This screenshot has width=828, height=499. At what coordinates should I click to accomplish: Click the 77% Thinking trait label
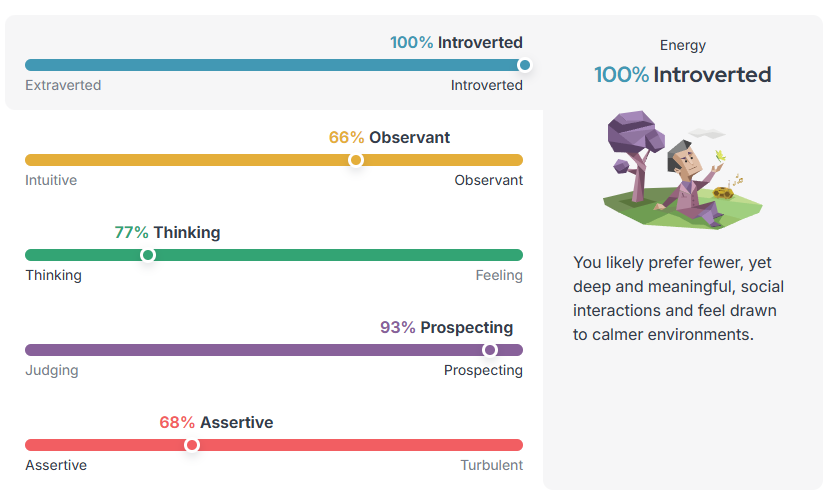click(x=167, y=232)
